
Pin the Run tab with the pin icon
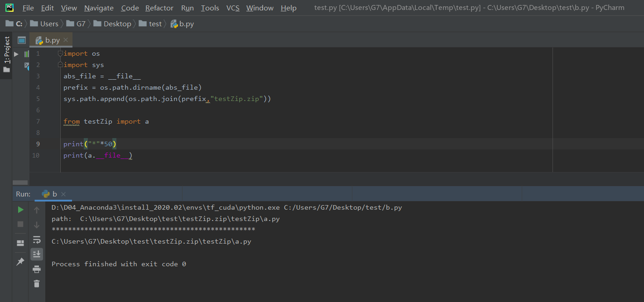pyautogui.click(x=20, y=261)
